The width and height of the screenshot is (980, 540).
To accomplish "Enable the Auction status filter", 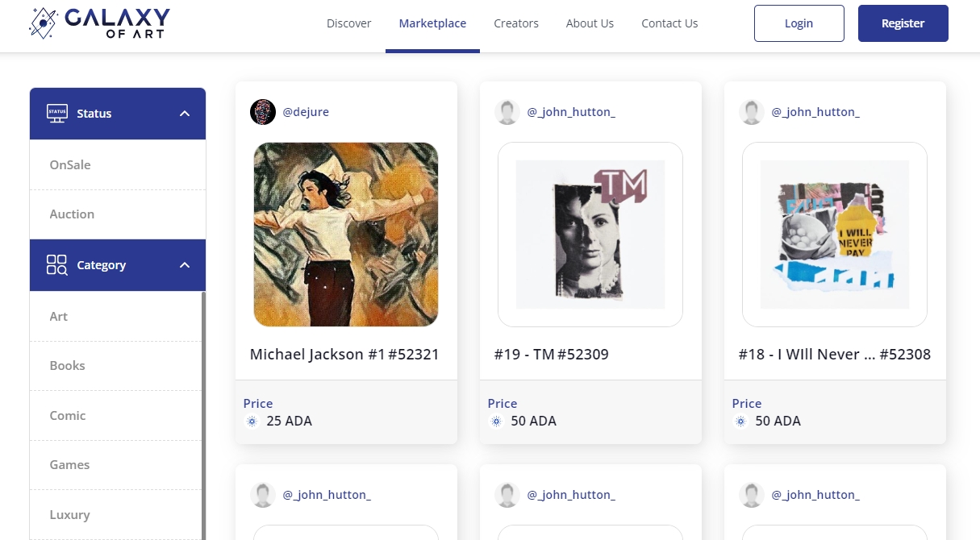I will click(x=72, y=214).
